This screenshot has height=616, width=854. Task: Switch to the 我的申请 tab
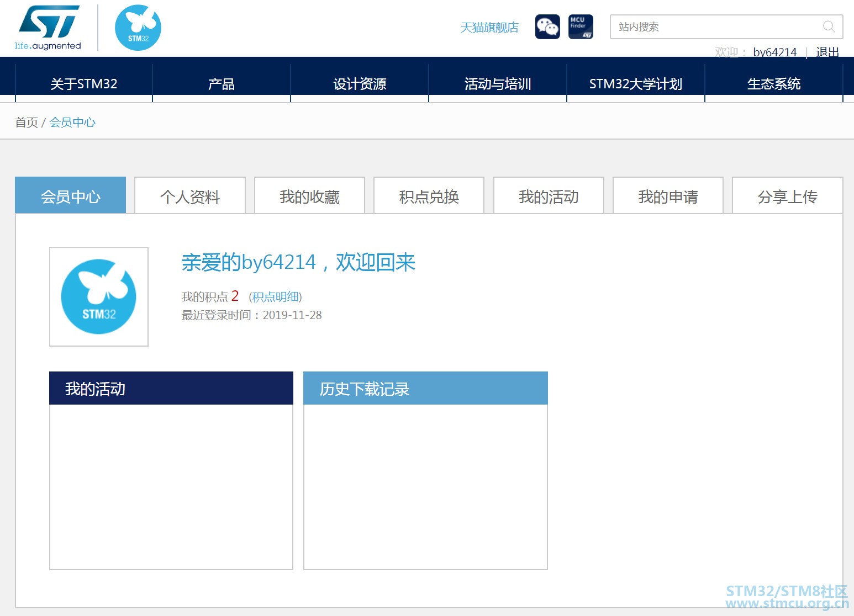[668, 195]
